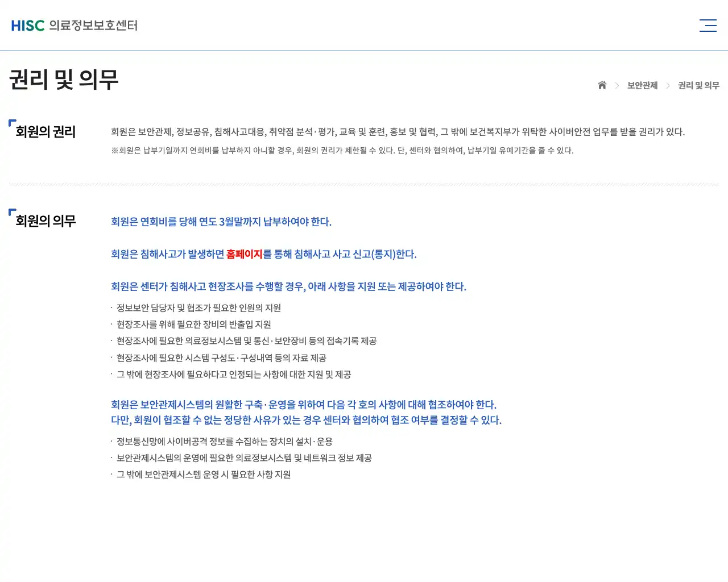Image resolution: width=728 pixels, height=582 pixels.
Task: Click the bullet about 사이버공격 정보 수집 장치
Action: point(222,442)
